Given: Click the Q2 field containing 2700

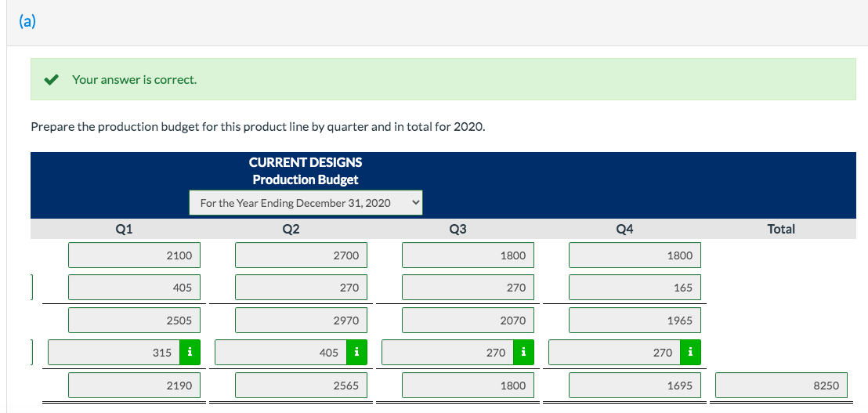Looking at the screenshot, I should (301, 255).
